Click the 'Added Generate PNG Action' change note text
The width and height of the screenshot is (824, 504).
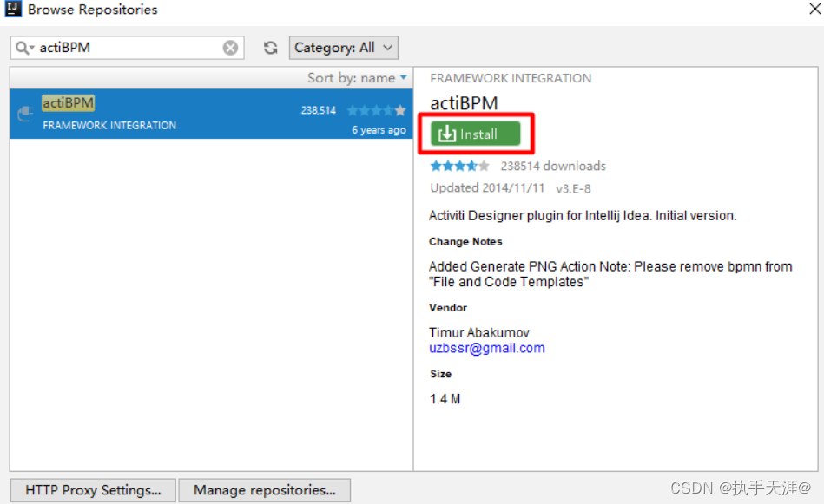tap(610, 274)
